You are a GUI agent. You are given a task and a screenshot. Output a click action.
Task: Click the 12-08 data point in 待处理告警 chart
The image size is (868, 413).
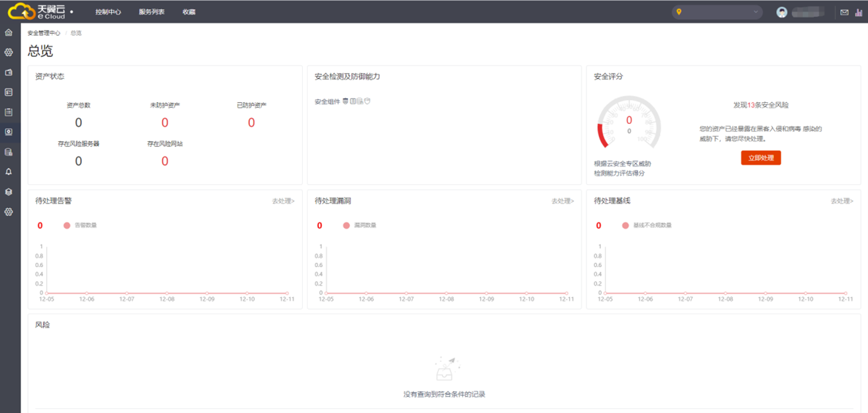tap(167, 293)
